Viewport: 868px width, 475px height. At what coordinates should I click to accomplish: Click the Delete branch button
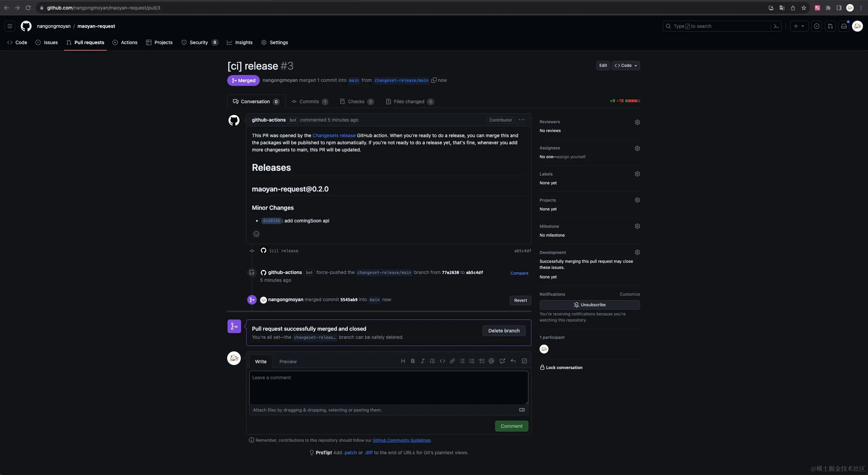click(x=504, y=331)
